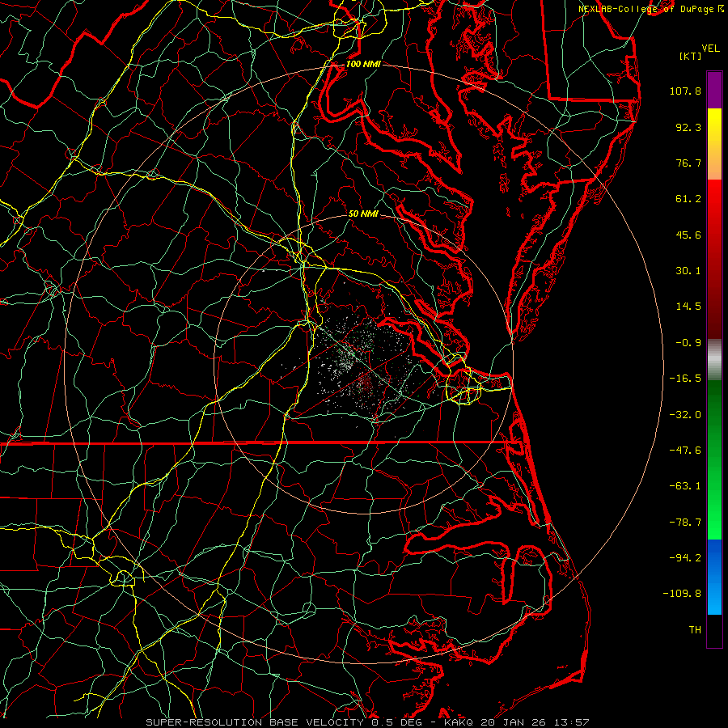The image size is (728, 728).
Task: Click the -0.9 legend value
Action: pos(688,343)
